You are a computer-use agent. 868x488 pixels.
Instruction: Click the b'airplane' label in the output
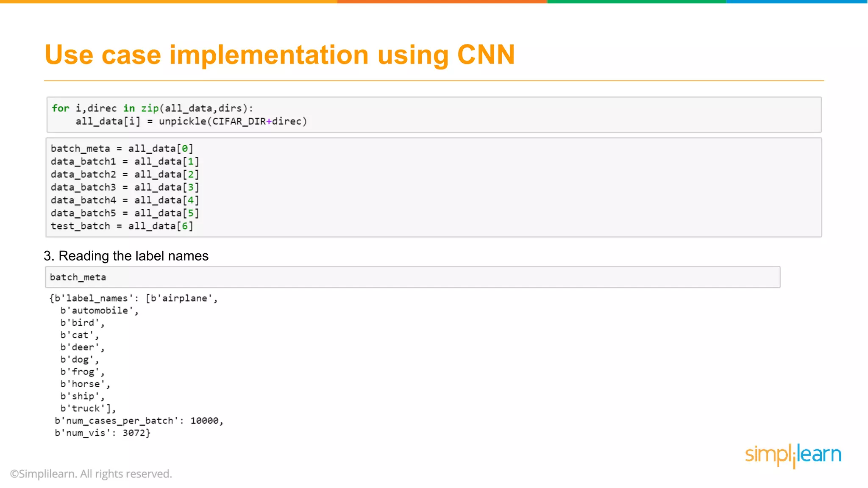(181, 299)
